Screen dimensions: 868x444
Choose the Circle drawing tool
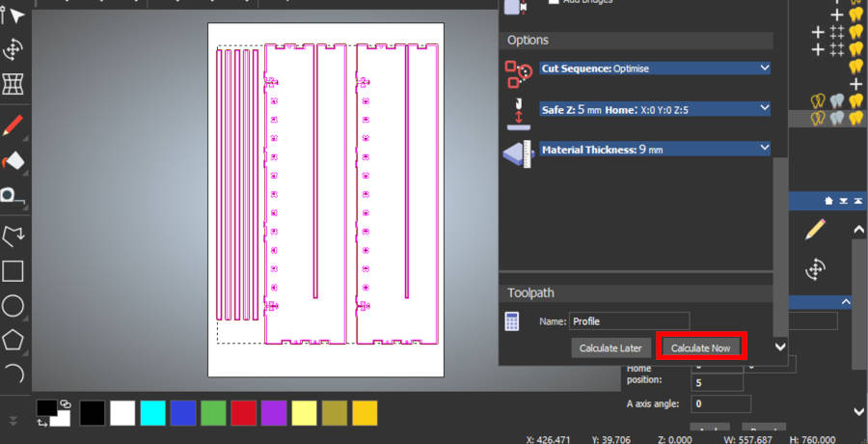coord(13,306)
